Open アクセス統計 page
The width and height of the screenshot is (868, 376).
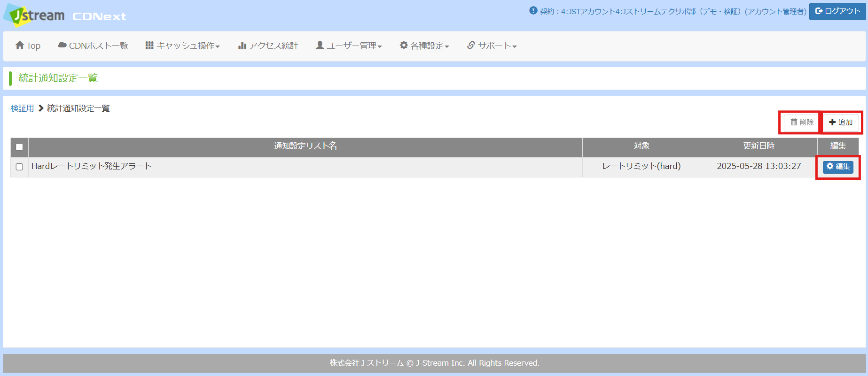(268, 46)
